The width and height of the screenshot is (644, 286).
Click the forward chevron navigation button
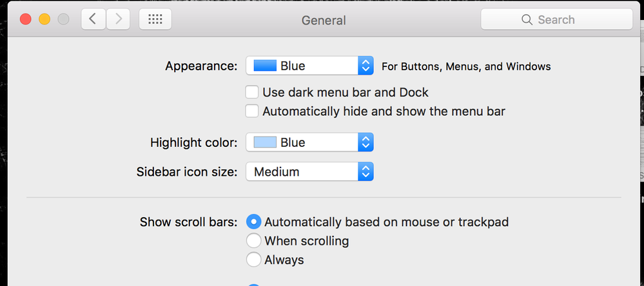coord(118,19)
